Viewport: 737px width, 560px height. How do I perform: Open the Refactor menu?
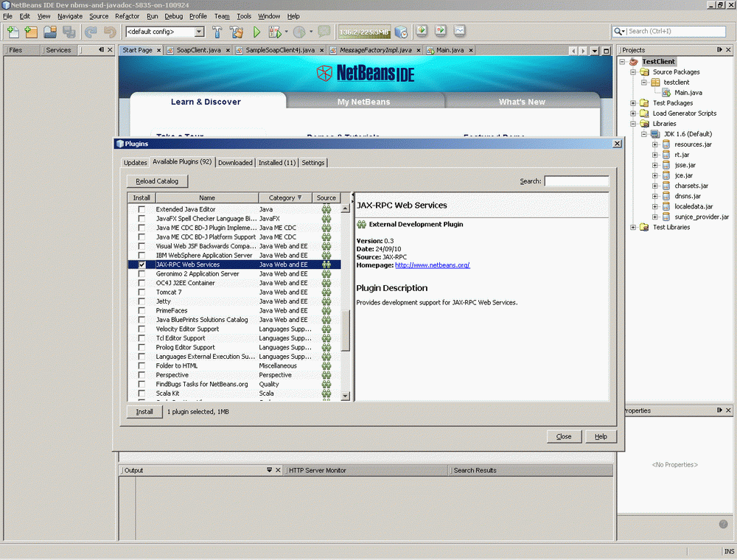127,16
